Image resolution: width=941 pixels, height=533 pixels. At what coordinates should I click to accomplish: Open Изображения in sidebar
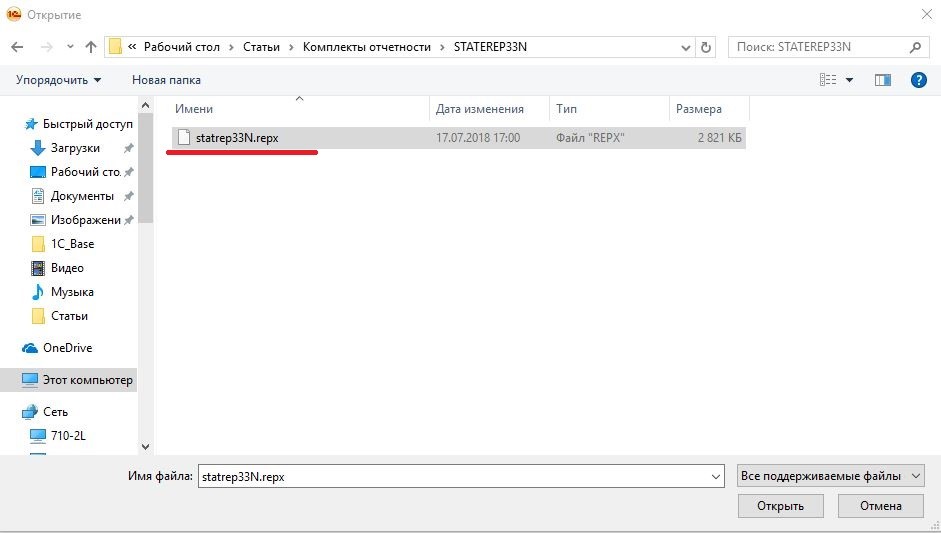click(x=86, y=220)
